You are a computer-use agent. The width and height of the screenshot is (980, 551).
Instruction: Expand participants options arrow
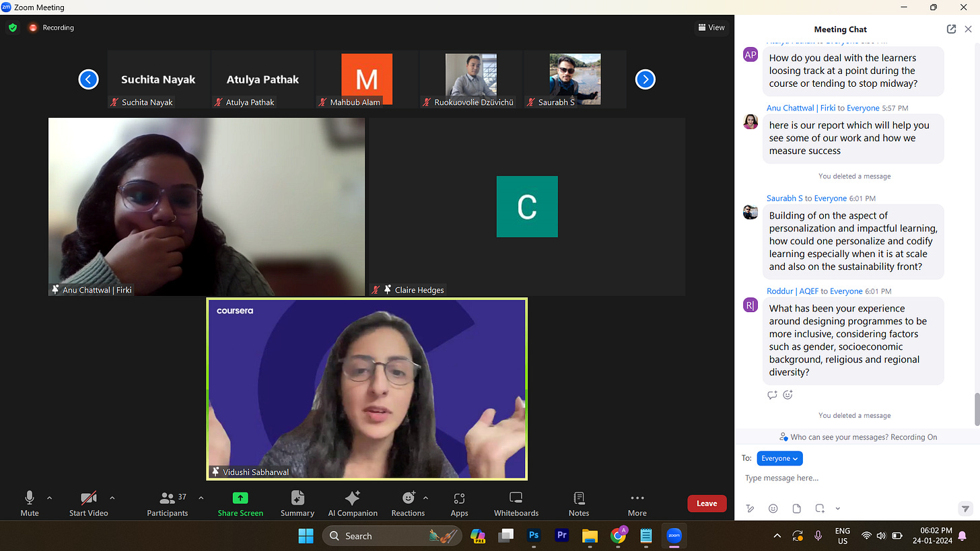tap(201, 498)
